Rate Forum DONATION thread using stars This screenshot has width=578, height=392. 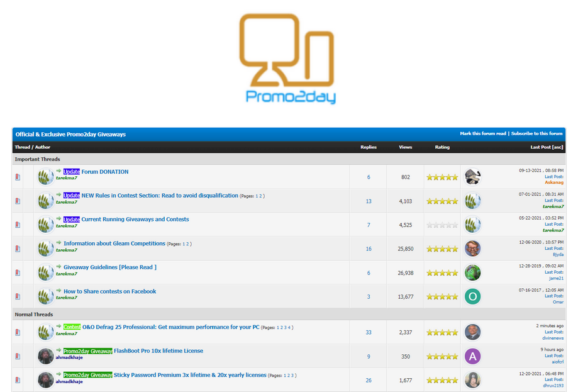coord(442,177)
